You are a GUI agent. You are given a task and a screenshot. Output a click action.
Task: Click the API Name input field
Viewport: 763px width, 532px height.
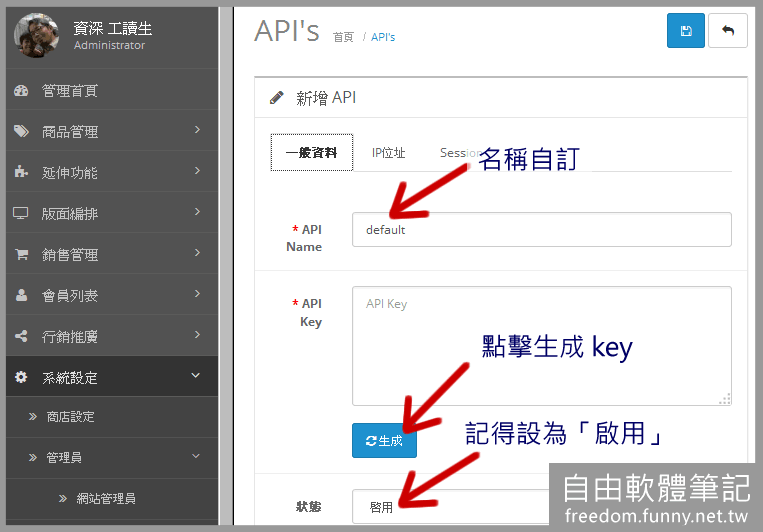(542, 229)
